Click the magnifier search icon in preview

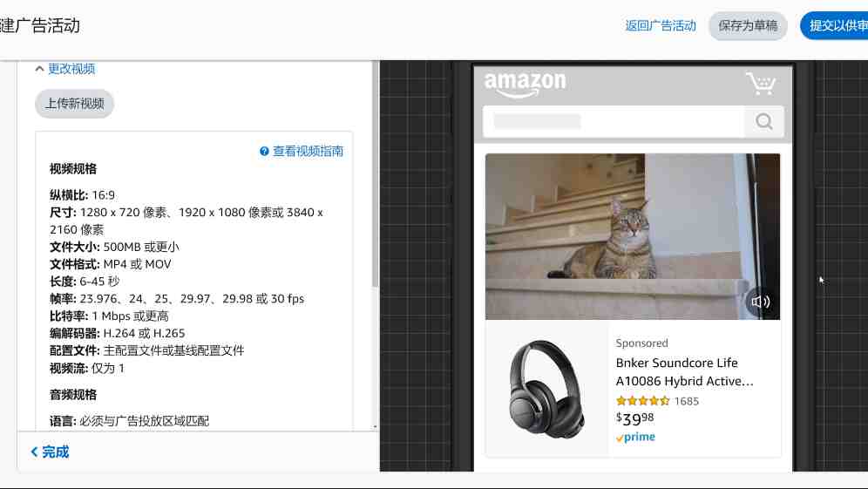[x=764, y=121]
